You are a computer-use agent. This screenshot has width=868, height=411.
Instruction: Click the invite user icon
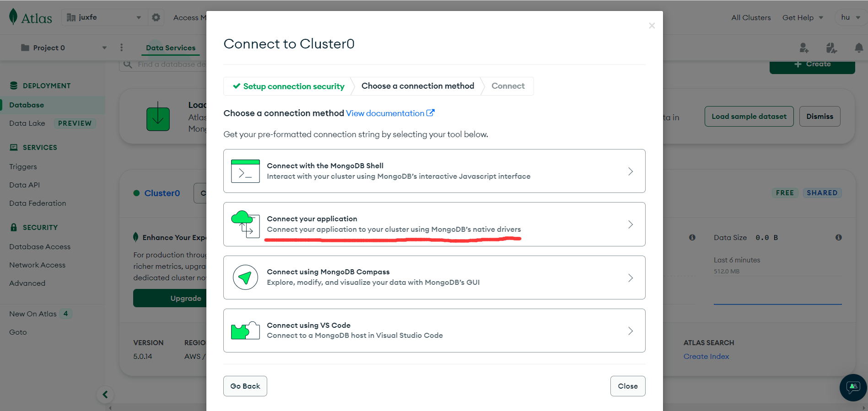(804, 48)
